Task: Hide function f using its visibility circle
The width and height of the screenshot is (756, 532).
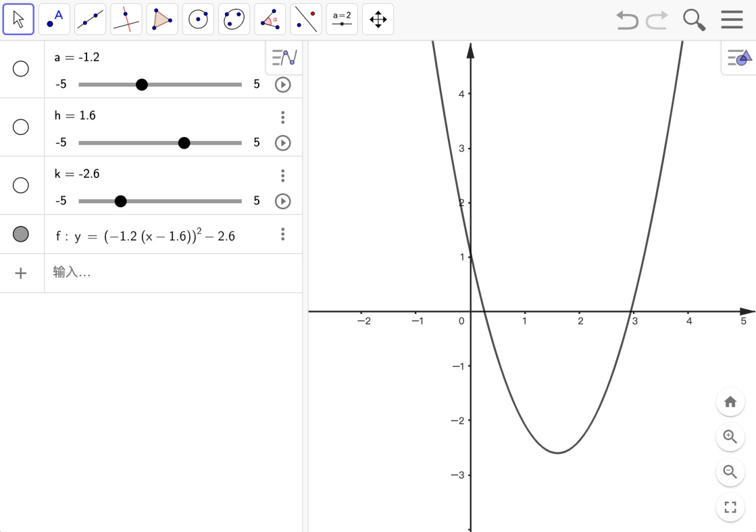Action: pos(21,234)
